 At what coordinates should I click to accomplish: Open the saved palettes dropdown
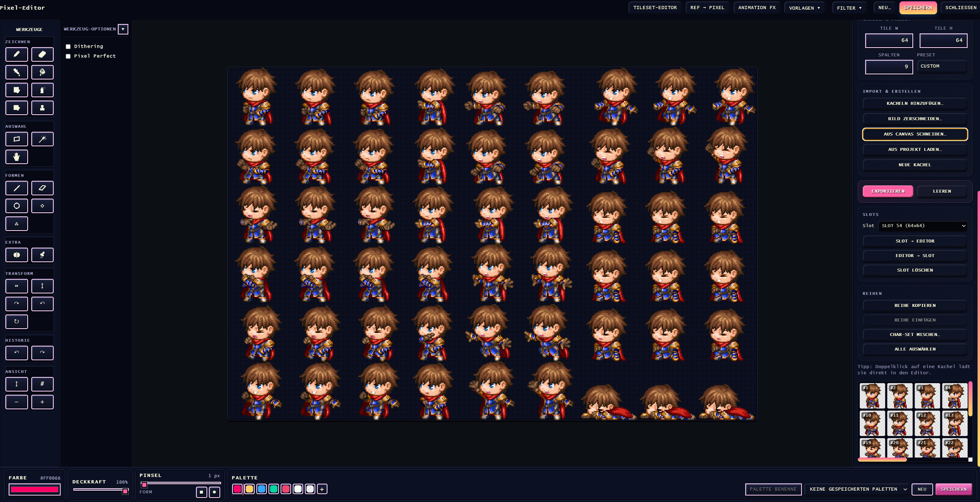(858, 489)
